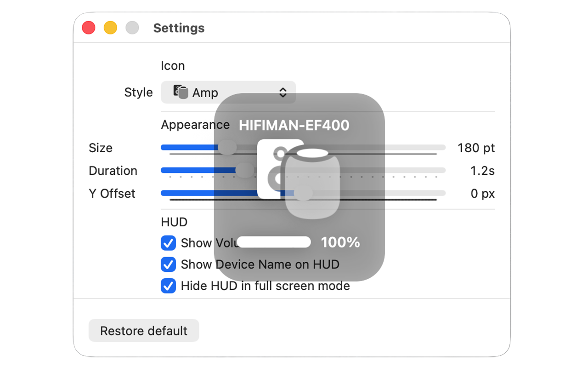Viewport: 588px width, 368px height.
Task: Click the HUD volume level bar
Action: click(x=274, y=242)
